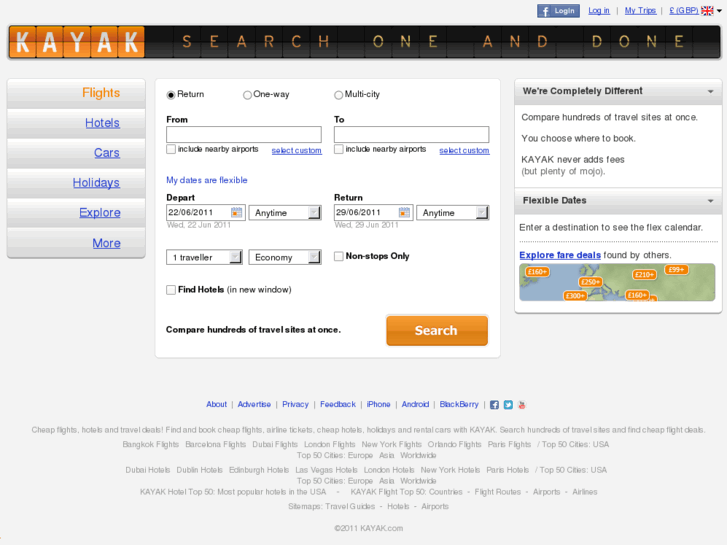Image resolution: width=727 pixels, height=545 pixels.
Task: Open the Depart date calendar icon
Action: [x=236, y=212]
